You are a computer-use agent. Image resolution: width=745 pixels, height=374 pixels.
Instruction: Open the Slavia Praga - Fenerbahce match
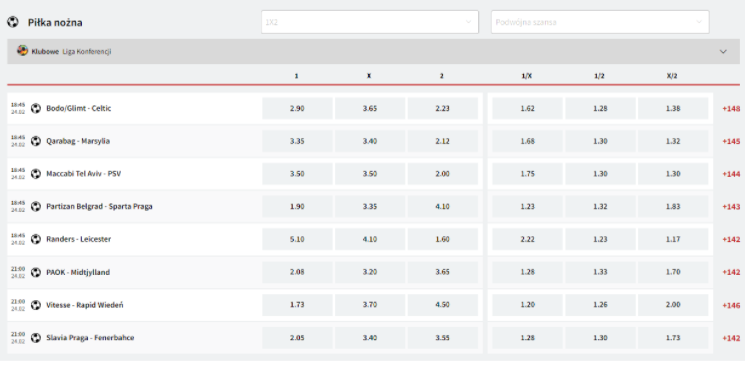tap(90, 338)
